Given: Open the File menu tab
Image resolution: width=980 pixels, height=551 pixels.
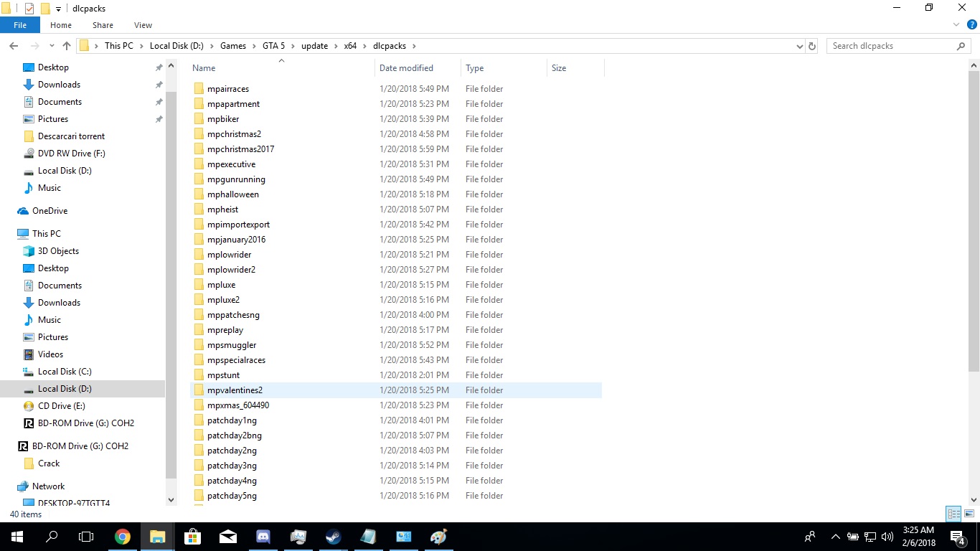Looking at the screenshot, I should [x=20, y=25].
